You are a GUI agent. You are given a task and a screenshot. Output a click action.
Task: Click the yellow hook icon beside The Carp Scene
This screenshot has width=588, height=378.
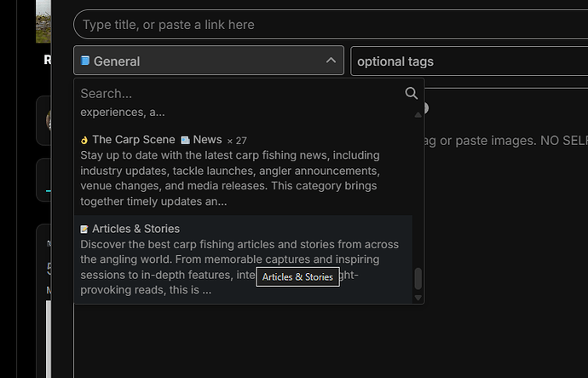pyautogui.click(x=84, y=140)
